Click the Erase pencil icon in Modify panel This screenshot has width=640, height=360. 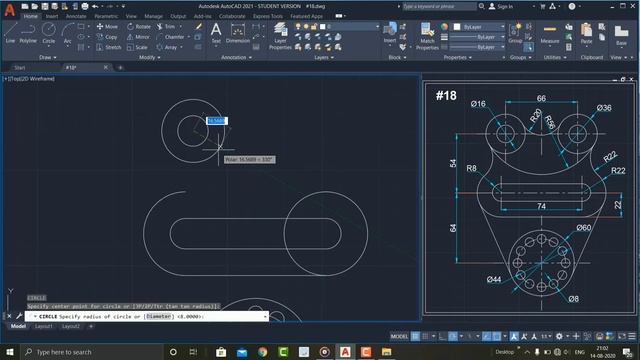[198, 27]
